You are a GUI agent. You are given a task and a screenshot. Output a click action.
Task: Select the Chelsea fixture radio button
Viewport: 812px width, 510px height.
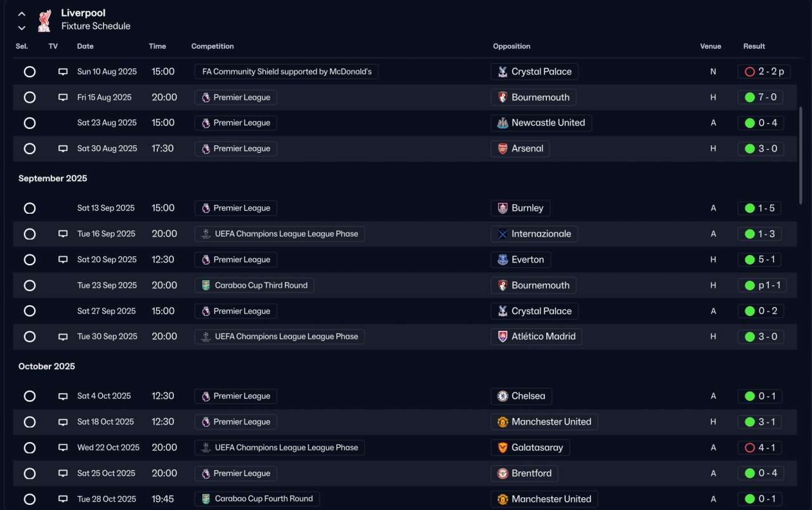pos(29,396)
